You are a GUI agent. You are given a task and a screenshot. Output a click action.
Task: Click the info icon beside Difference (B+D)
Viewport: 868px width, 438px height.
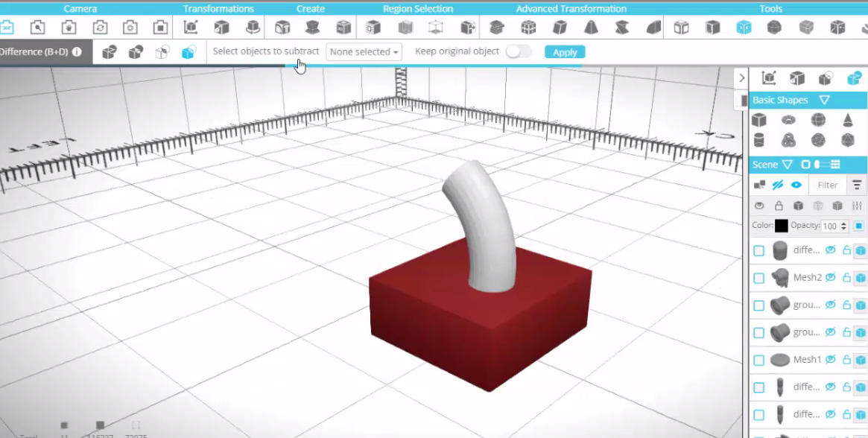coord(77,51)
